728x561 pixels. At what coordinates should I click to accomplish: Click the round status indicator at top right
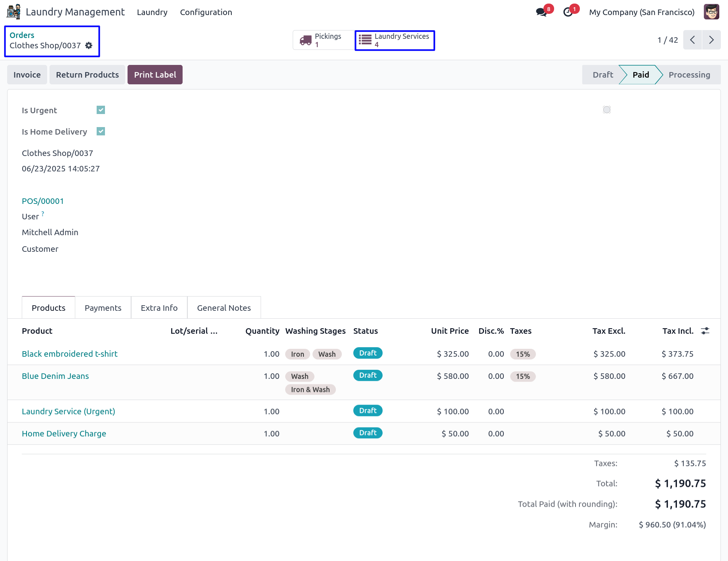click(606, 110)
